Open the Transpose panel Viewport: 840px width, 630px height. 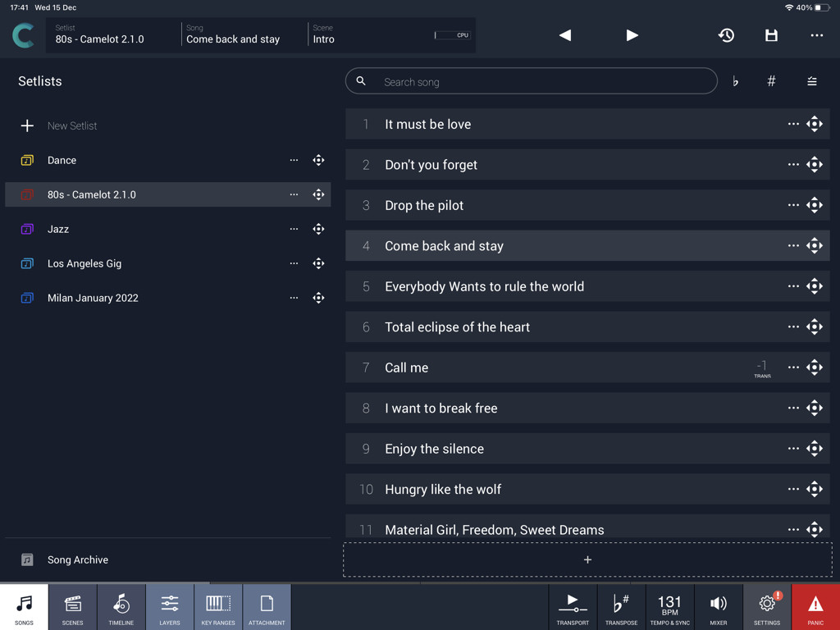[x=621, y=607]
